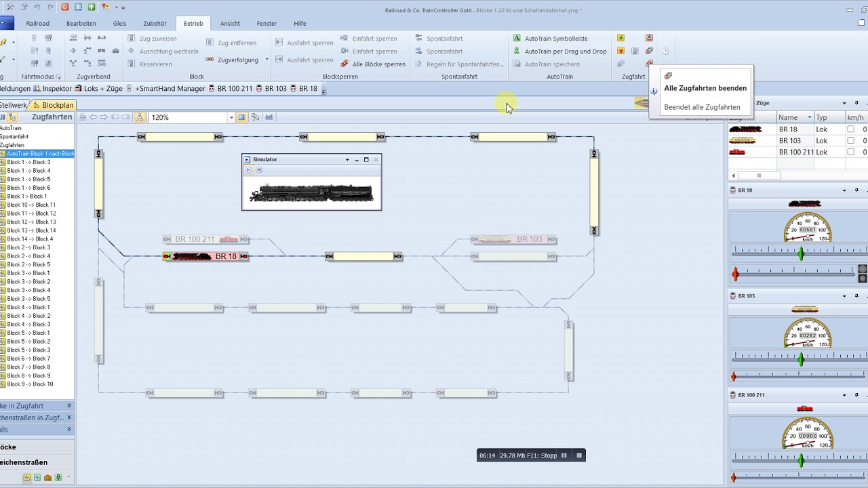Viewport: 868px width, 488px height.
Task: Click the green speed slider of BR 18
Action: tap(801, 253)
